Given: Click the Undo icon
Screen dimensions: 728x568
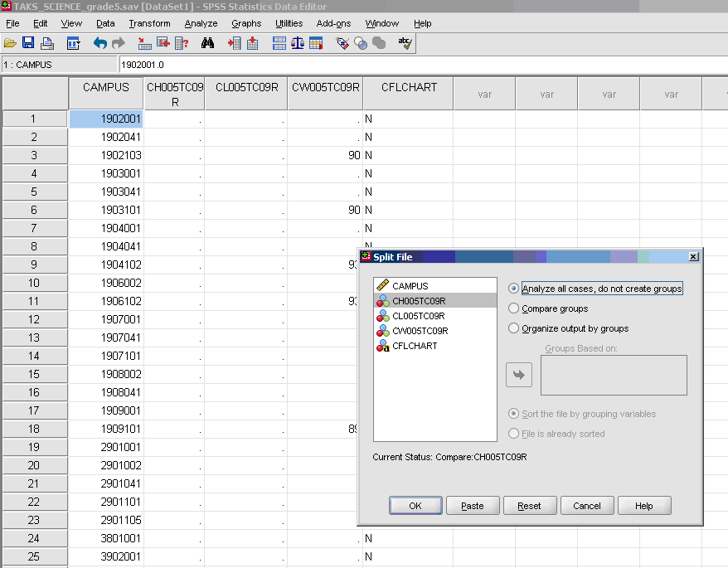Looking at the screenshot, I should 99,43.
